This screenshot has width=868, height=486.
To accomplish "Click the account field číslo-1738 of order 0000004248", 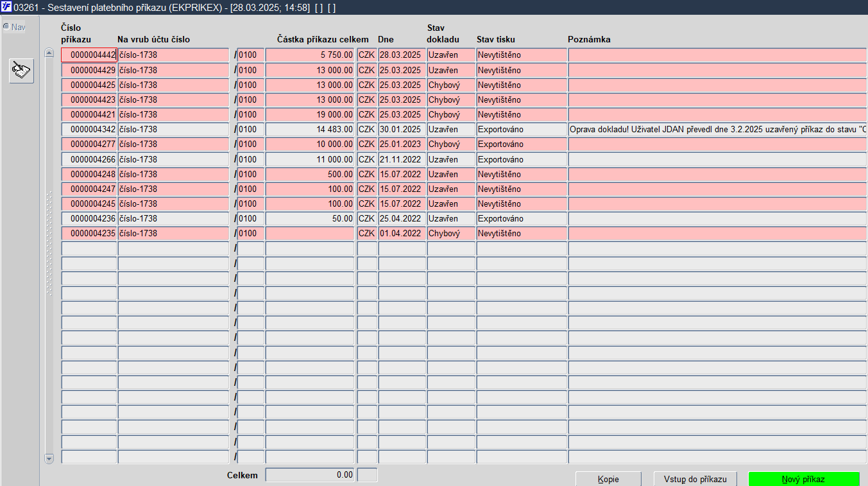I will pos(173,174).
